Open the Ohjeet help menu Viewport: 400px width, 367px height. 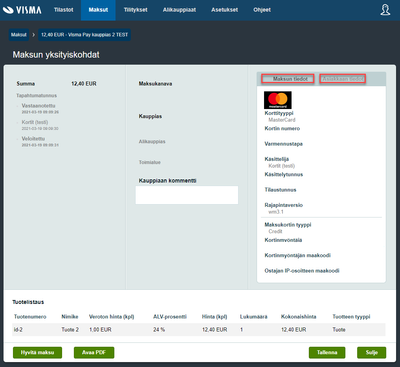pos(262,10)
